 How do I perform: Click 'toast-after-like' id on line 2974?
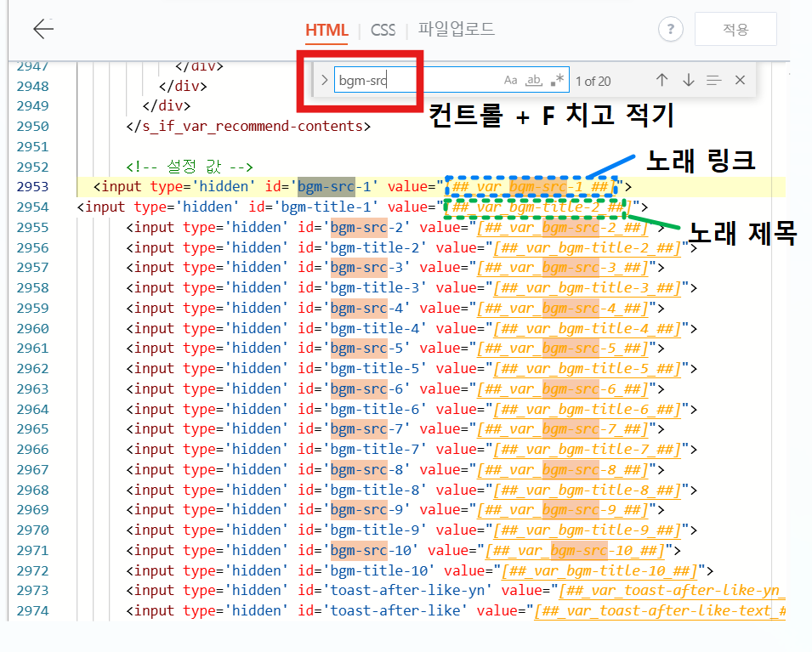(395, 610)
